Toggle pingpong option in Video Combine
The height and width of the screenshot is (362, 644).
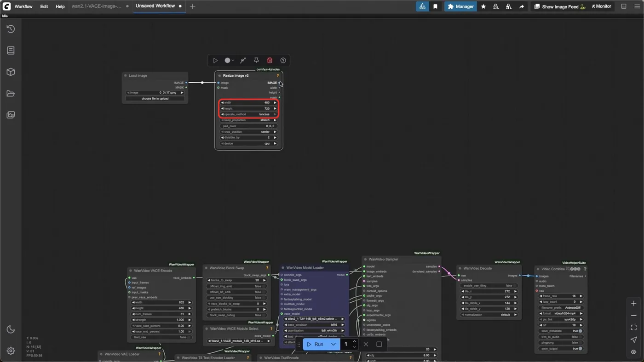pos(561,343)
